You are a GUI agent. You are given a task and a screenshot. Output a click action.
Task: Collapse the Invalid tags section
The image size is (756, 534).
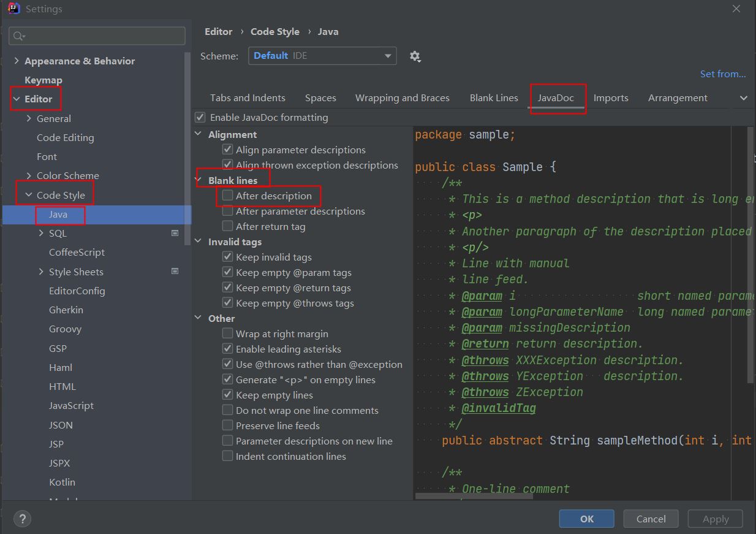(x=198, y=242)
